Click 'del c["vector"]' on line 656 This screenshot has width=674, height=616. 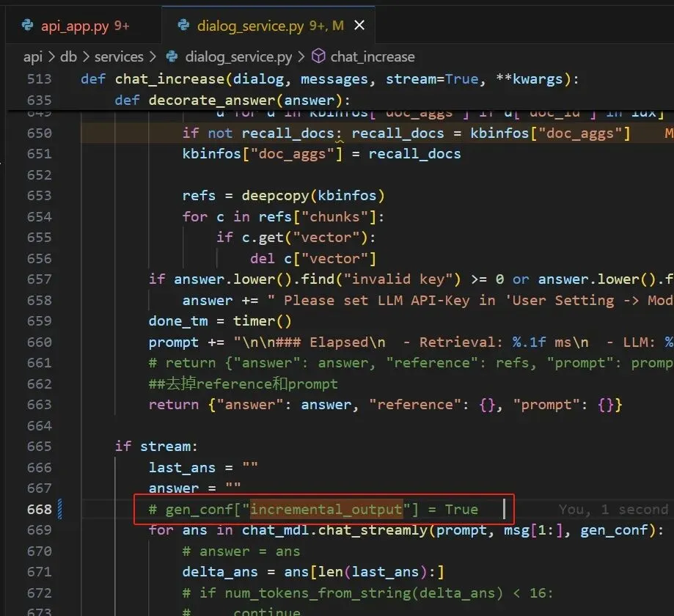pos(313,258)
